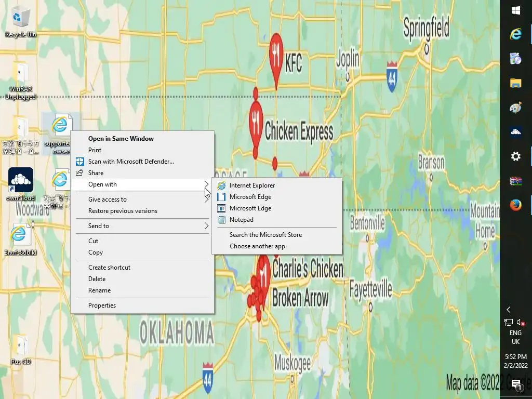Choose Share in the context menu
Image resolution: width=532 pixels, height=399 pixels.
coord(142,172)
